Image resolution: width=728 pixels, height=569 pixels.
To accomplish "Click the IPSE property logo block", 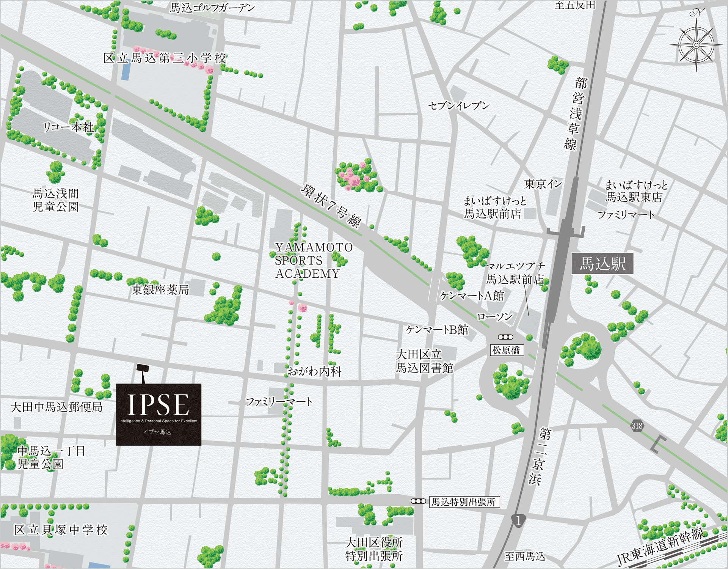I will 158,414.
